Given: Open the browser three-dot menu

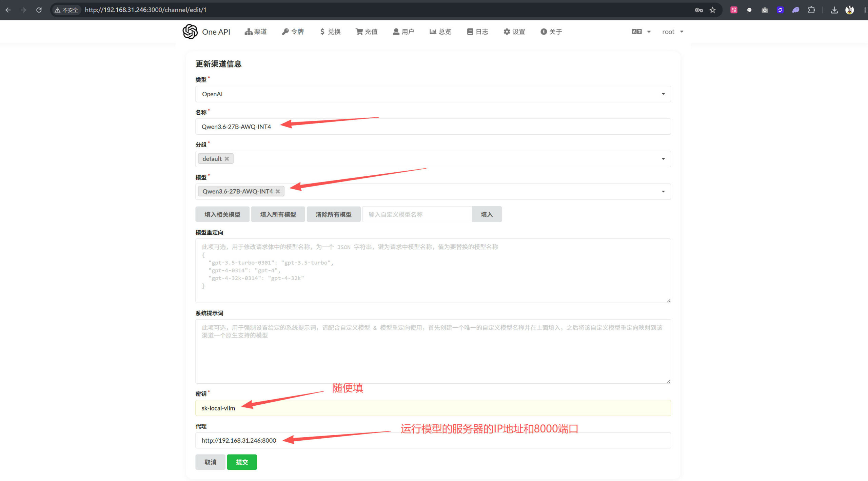Looking at the screenshot, I should tap(864, 10).
